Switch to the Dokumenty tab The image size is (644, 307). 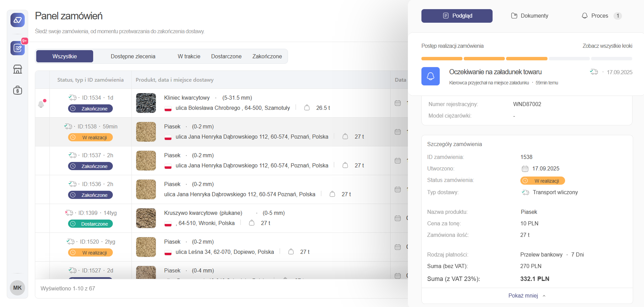[x=529, y=16]
